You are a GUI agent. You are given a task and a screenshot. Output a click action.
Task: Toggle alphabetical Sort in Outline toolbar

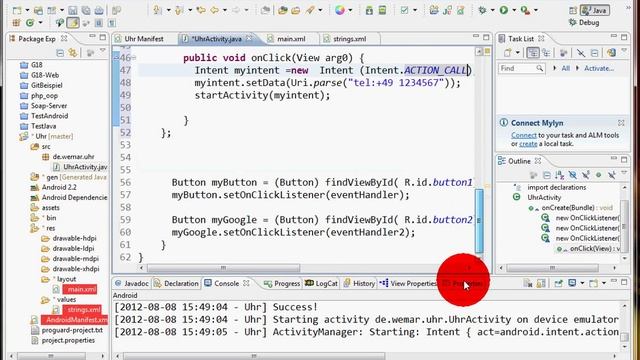560,175
